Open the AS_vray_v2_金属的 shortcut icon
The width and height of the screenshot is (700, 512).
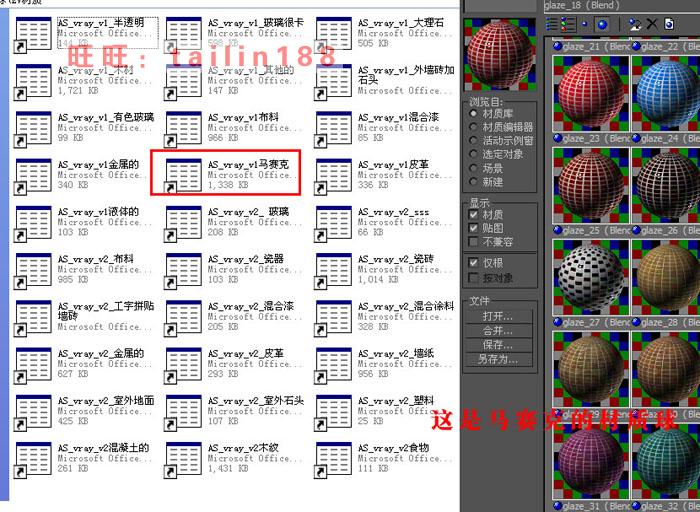pyautogui.click(x=33, y=366)
